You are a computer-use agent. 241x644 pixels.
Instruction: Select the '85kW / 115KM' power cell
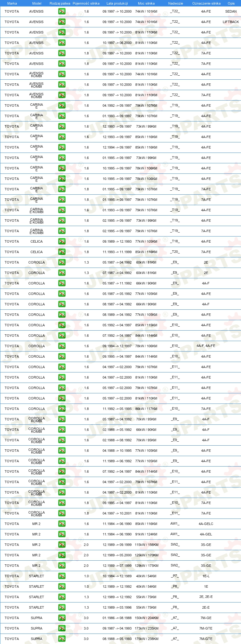tap(146, 325)
